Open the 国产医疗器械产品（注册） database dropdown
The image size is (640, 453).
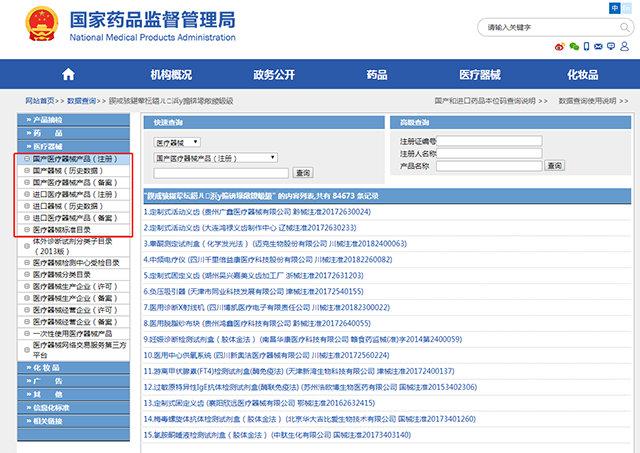216,158
